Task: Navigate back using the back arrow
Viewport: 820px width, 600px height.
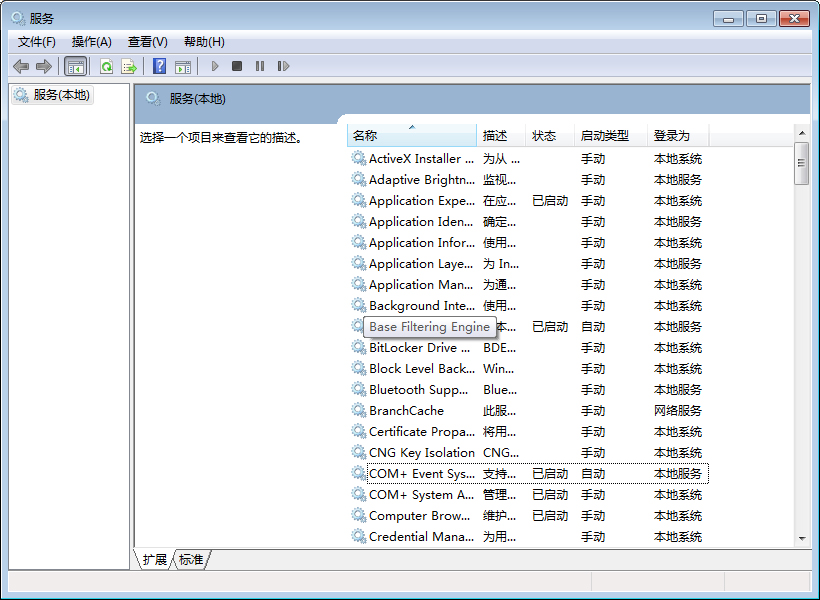Action: click(21, 66)
